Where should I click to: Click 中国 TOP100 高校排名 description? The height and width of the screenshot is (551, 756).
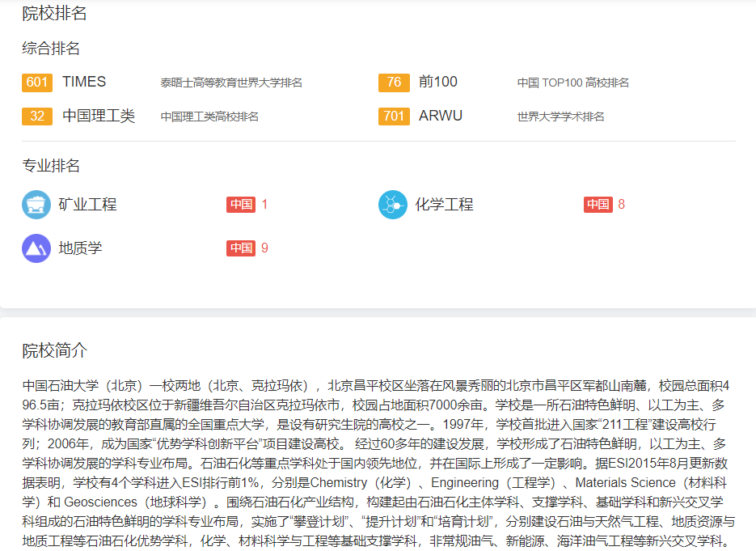point(572,83)
